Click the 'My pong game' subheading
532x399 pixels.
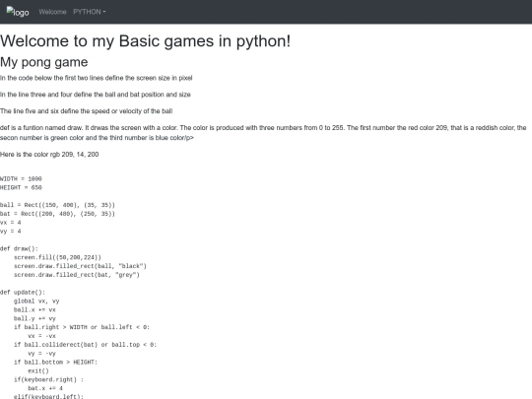44,62
